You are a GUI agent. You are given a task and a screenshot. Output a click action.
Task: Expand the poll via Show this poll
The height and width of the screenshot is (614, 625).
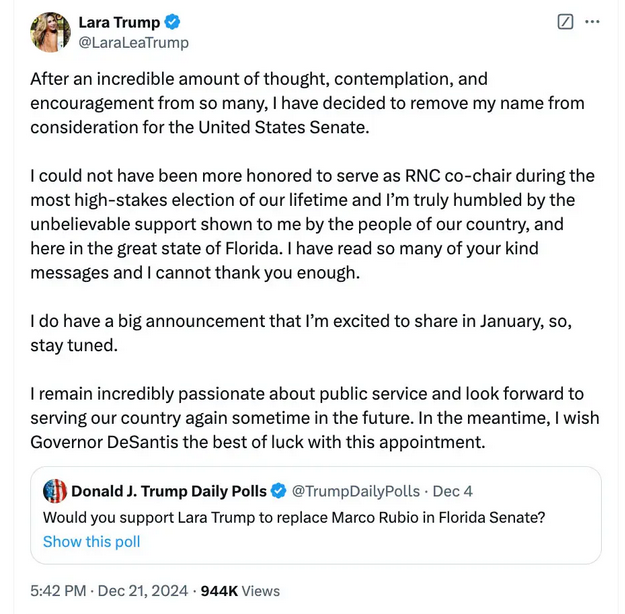pos(91,542)
